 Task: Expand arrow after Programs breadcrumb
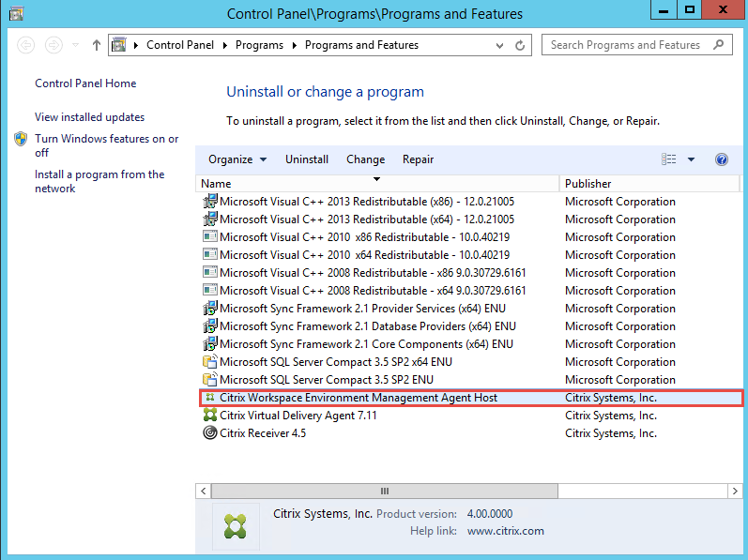(x=295, y=45)
